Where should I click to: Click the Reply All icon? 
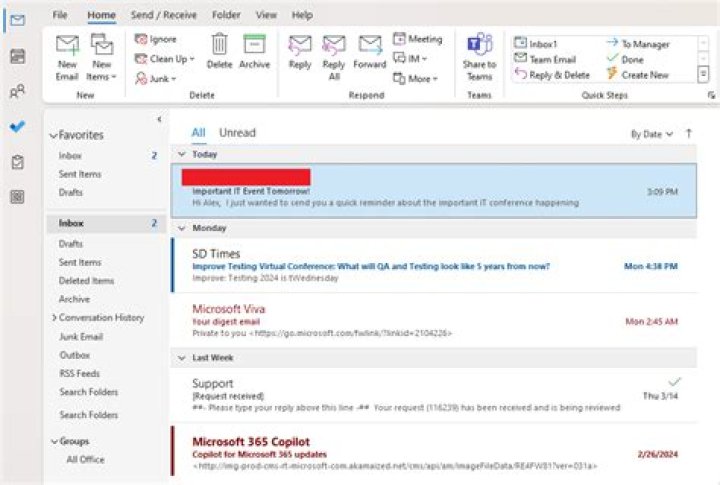334,46
